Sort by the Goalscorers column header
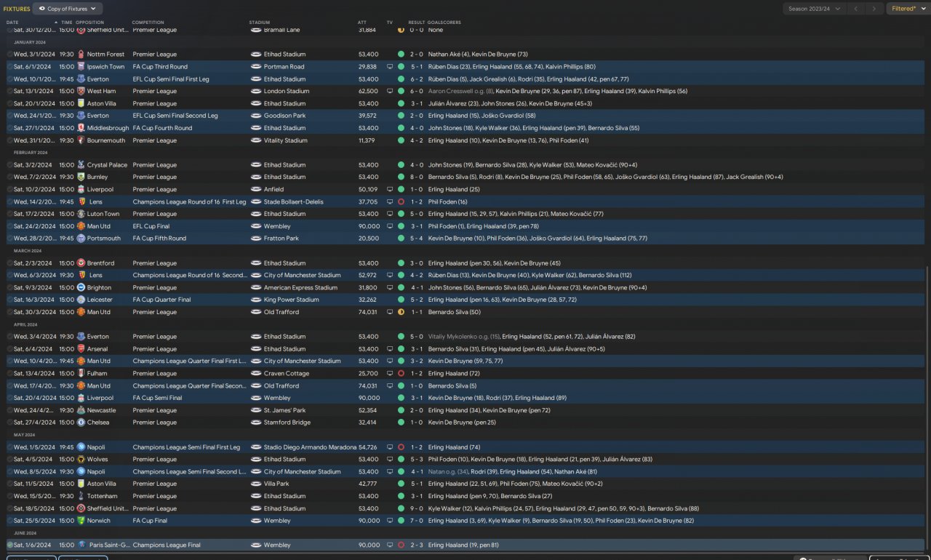 click(444, 23)
